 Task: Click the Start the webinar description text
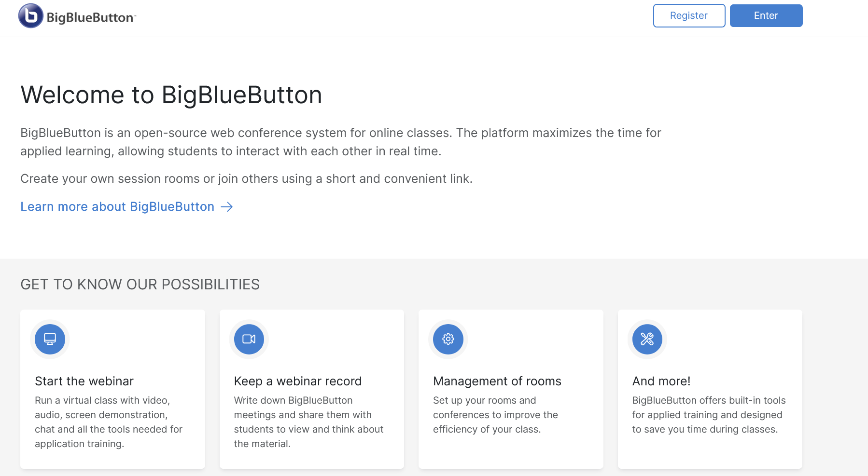[x=109, y=422]
